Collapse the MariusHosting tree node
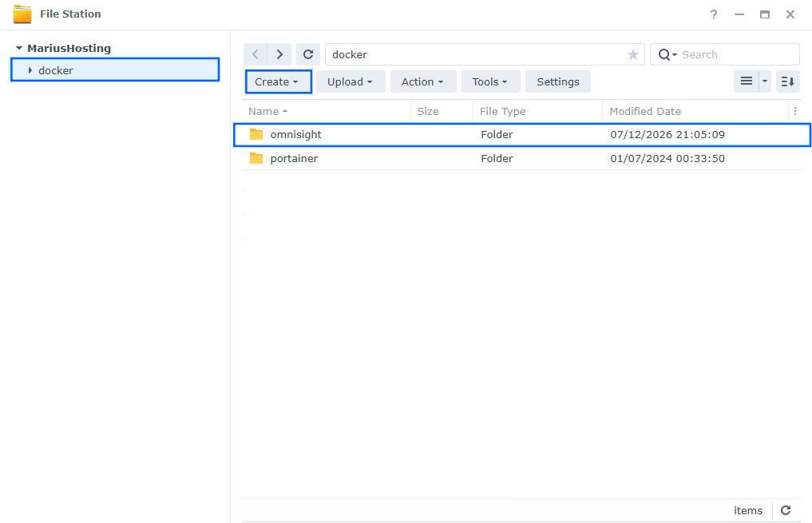Viewport: 812px width, 523px height. tap(19, 48)
